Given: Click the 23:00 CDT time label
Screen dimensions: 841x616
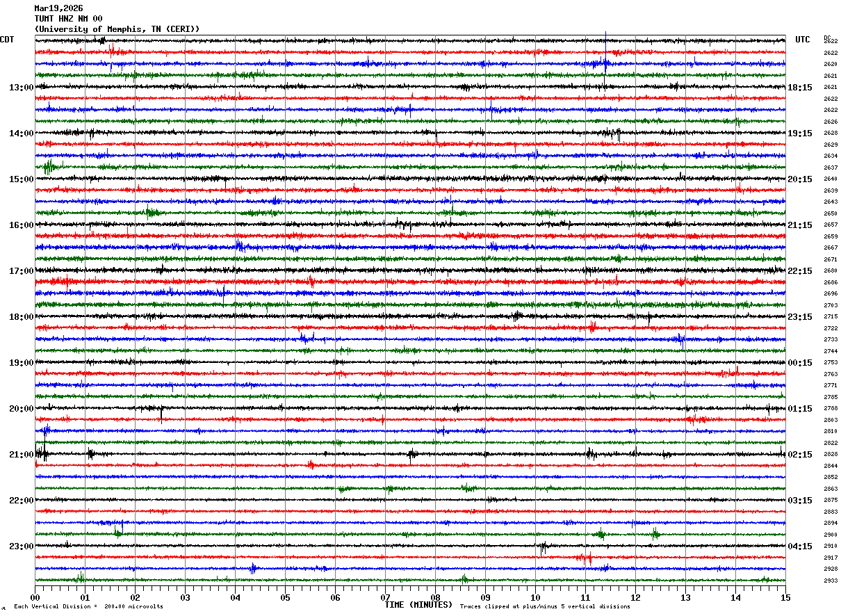Looking at the screenshot, I should pyautogui.click(x=22, y=546).
